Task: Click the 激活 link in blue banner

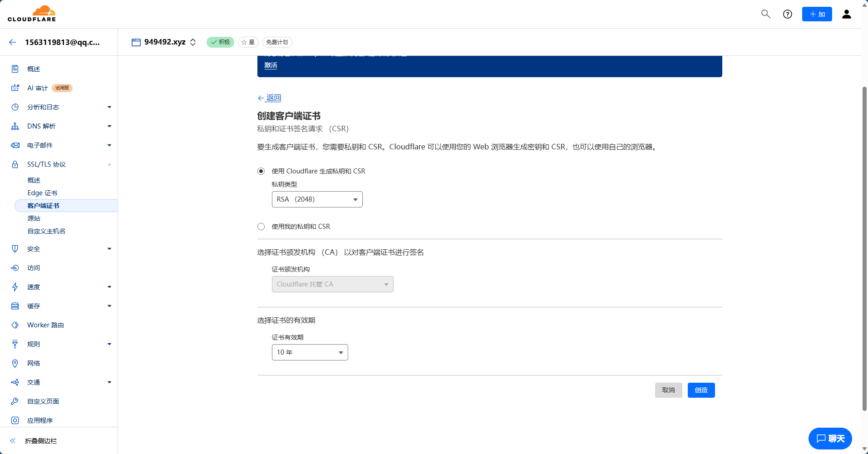Action: coord(271,65)
